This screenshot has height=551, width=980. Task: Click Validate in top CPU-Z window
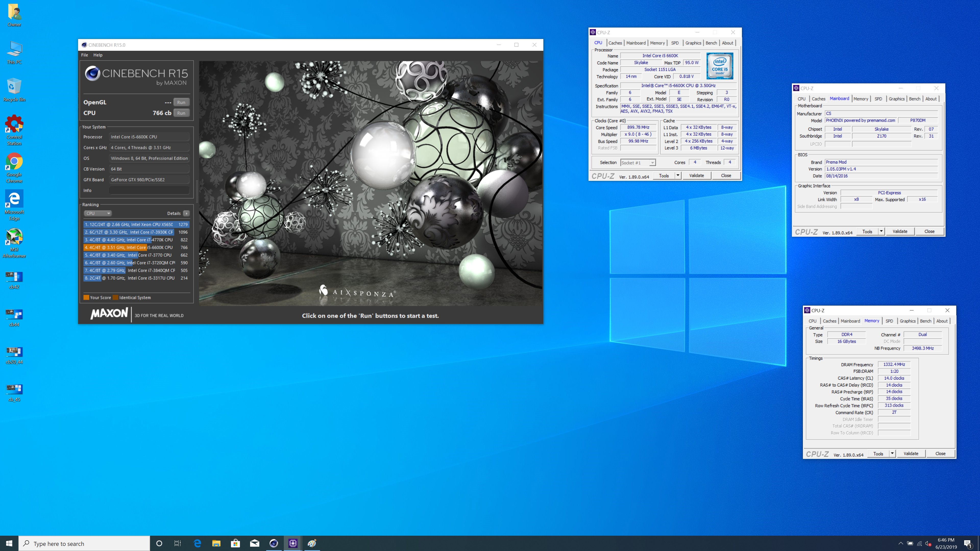point(696,176)
